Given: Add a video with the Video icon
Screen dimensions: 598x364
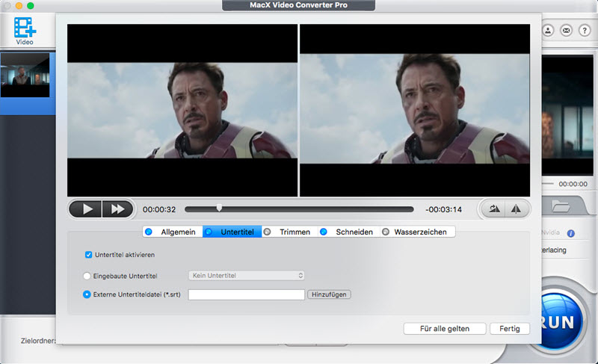Looking at the screenshot, I should click(x=25, y=31).
